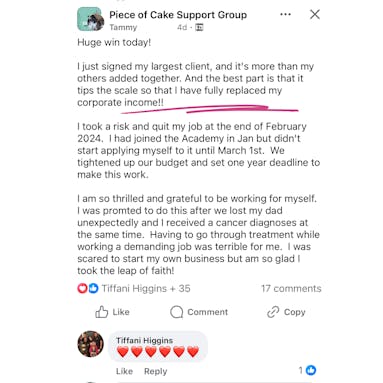The height and width of the screenshot is (383, 383).
Task: View who reacted: Tiffani Higgins + 35
Action: click(146, 289)
